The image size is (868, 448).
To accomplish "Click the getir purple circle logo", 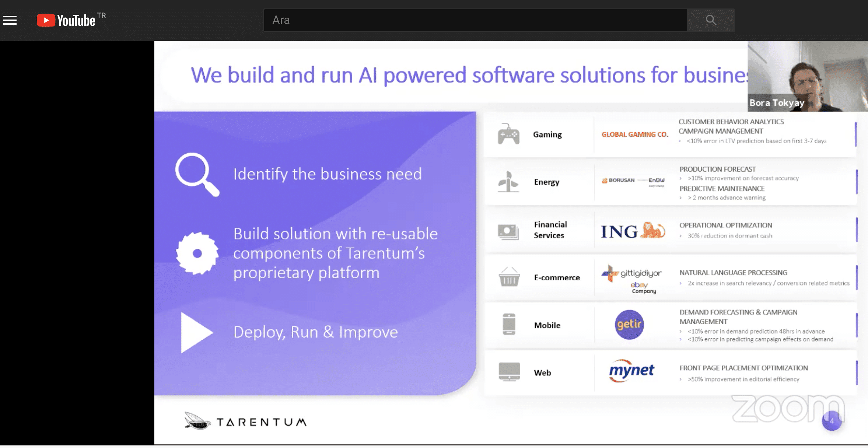I will [629, 325].
